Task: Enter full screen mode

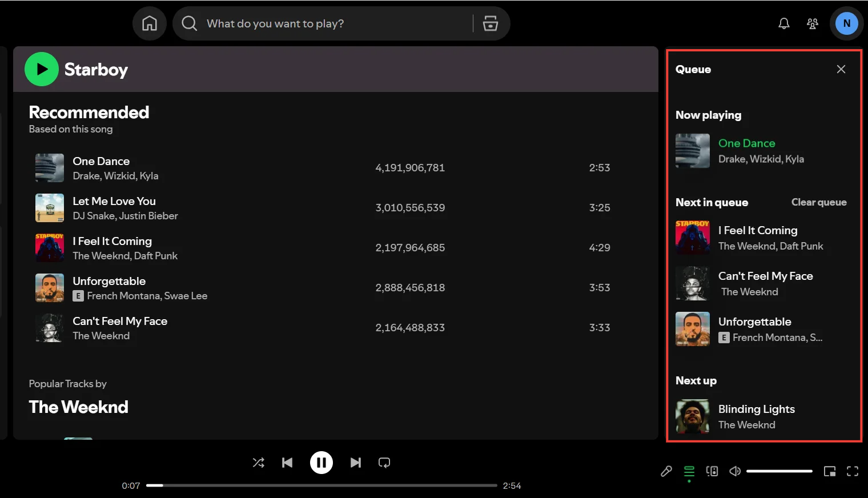Action: point(853,471)
